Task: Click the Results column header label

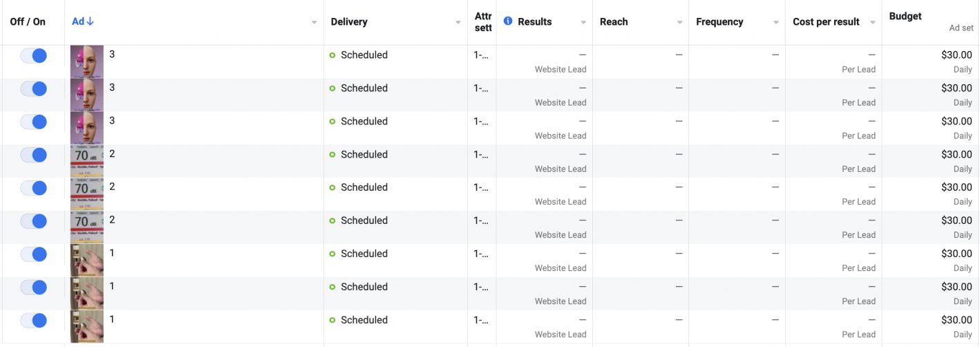Action: point(535,21)
